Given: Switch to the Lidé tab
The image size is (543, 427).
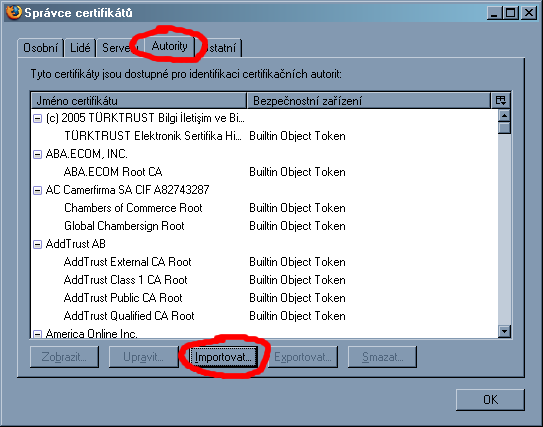Looking at the screenshot, I should click(x=80, y=47).
